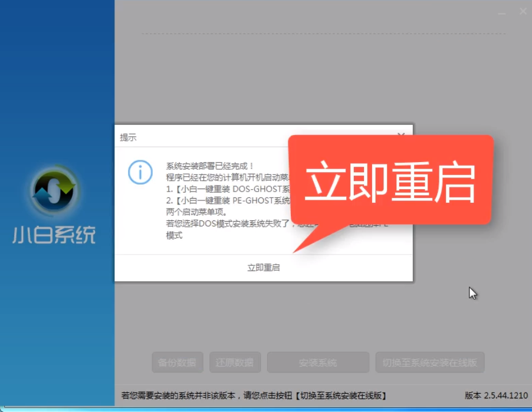Screen dimensions: 532x412
Task: Select the 安装系统 (Install System) button
Action: coord(317,362)
